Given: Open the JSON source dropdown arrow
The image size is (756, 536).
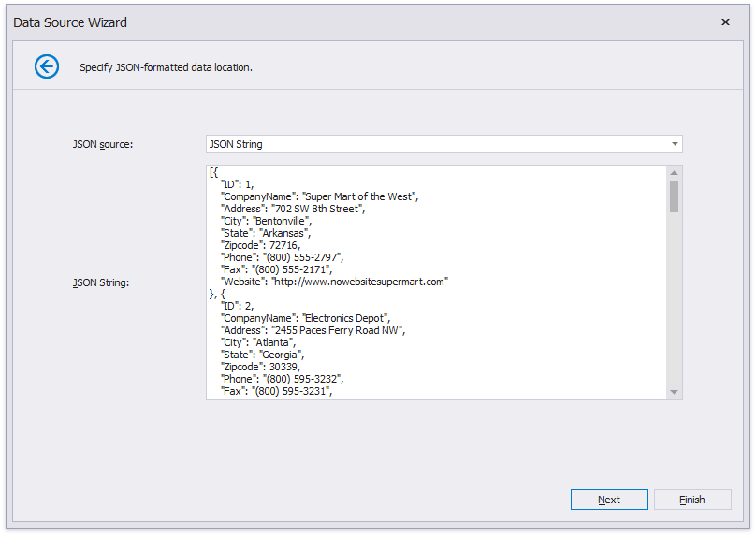Looking at the screenshot, I should click(x=674, y=144).
